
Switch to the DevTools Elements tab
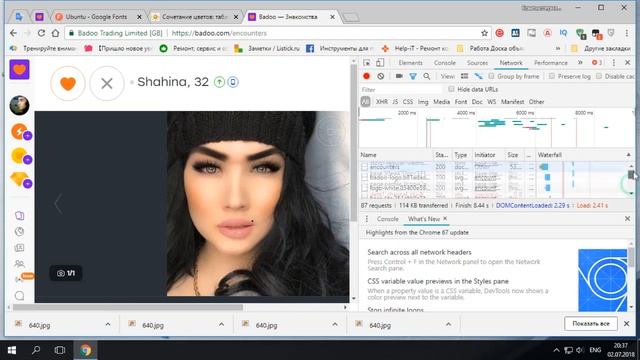point(410,63)
